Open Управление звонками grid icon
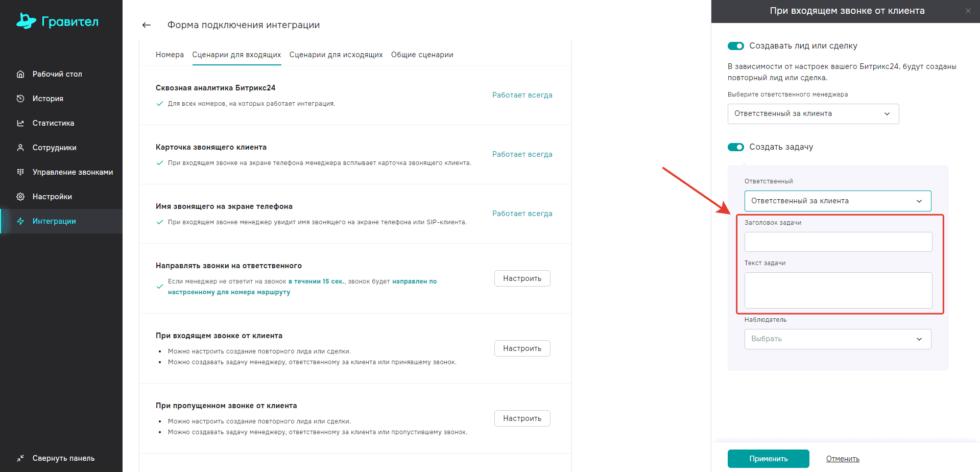Image resolution: width=980 pixels, height=472 pixels. click(20, 172)
